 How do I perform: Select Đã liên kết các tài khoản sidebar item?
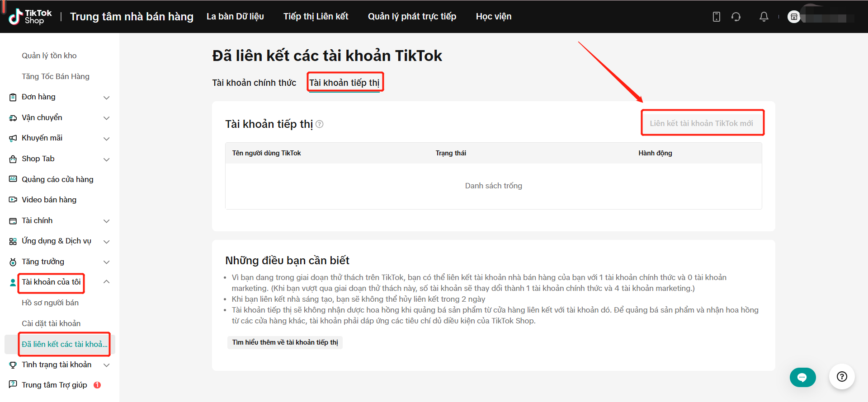60,344
